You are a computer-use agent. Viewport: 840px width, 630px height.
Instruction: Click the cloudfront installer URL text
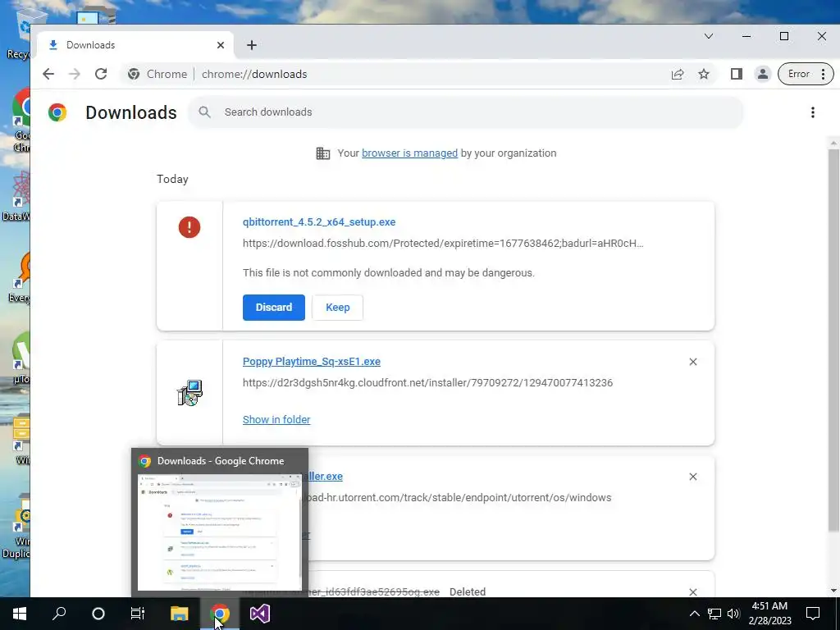[x=427, y=383]
